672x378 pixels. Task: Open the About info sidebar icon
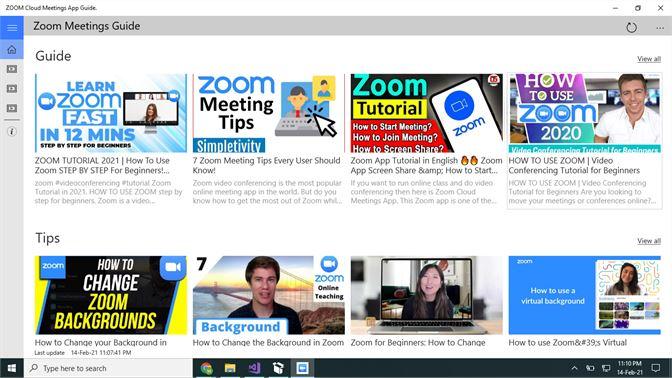[12, 132]
